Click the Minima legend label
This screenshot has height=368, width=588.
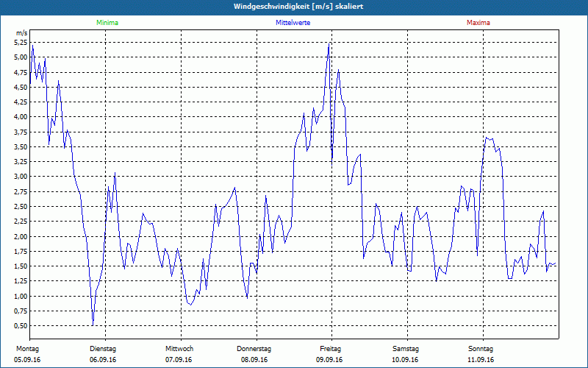click(107, 23)
